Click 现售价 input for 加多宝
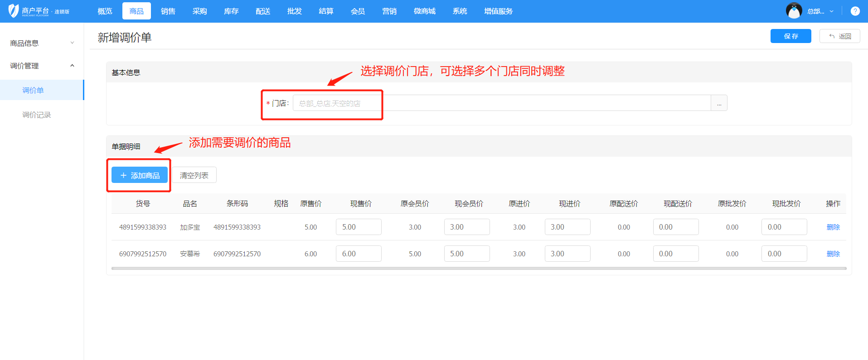This screenshot has height=360, width=868. click(x=359, y=227)
